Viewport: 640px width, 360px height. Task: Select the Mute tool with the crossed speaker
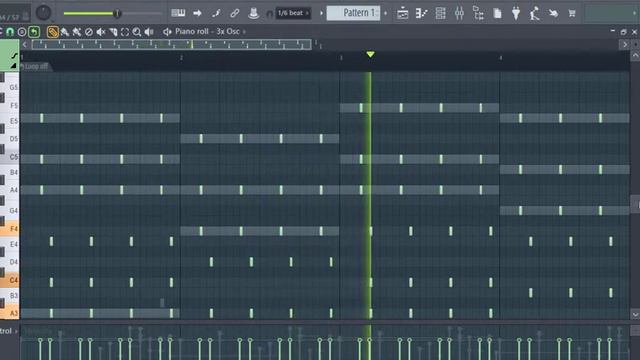tap(101, 32)
